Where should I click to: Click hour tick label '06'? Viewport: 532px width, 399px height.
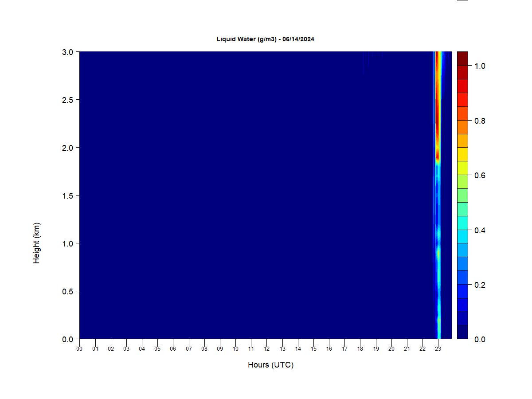tap(173, 348)
